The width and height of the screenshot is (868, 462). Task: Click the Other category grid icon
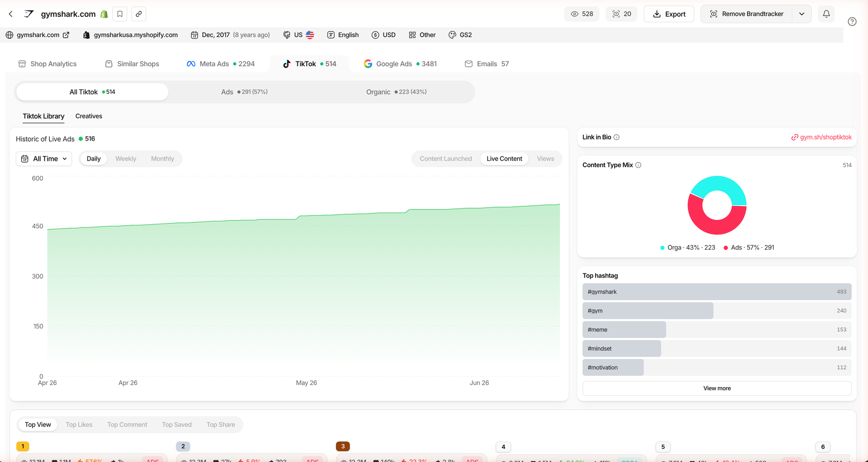pos(412,35)
